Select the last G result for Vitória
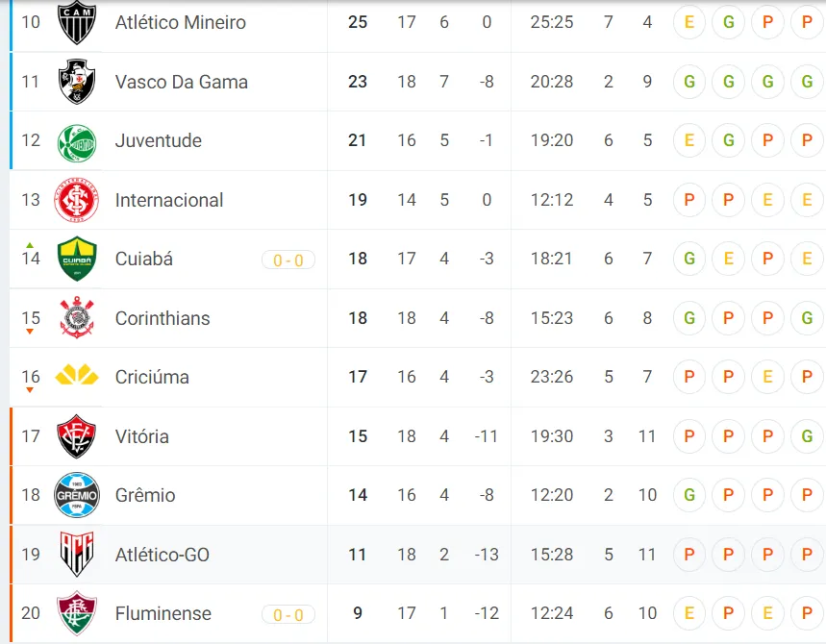826x644 pixels. click(807, 435)
